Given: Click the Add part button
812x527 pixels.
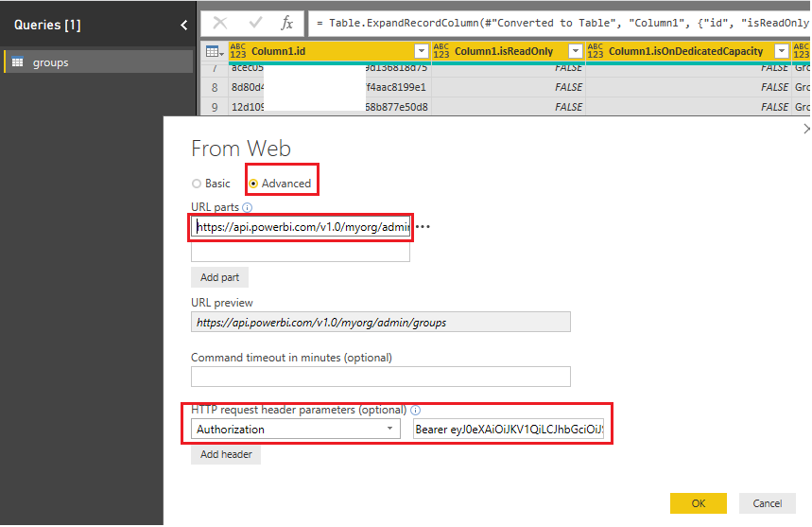Looking at the screenshot, I should tap(219, 277).
